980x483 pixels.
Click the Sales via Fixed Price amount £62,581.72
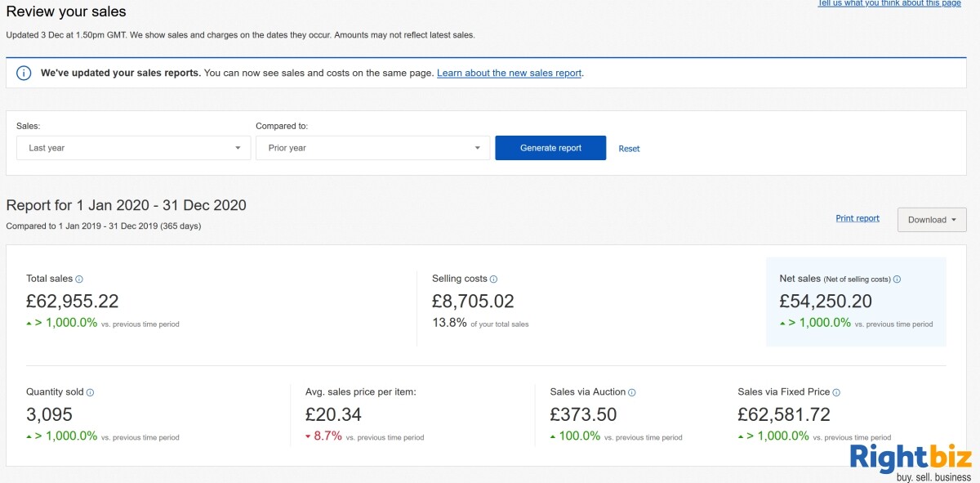(x=784, y=414)
